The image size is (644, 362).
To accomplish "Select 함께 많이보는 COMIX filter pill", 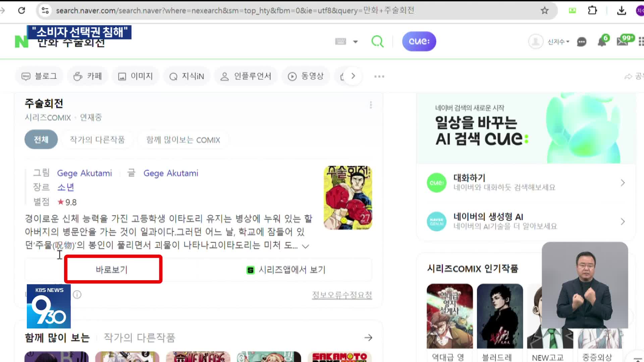I will click(x=183, y=140).
